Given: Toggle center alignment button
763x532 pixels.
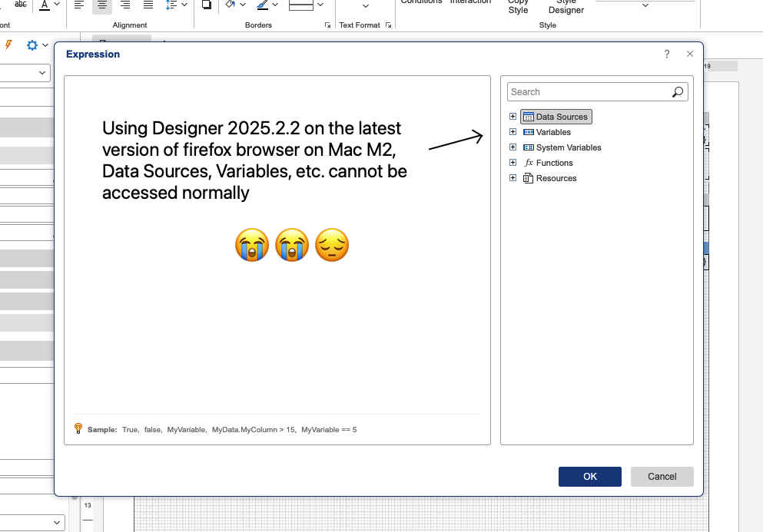Looking at the screenshot, I should pos(102,5).
